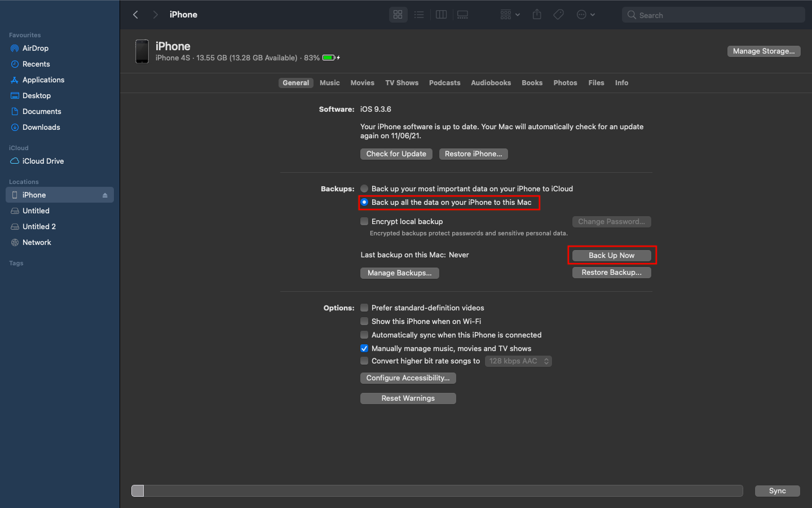Image resolution: width=812 pixels, height=508 pixels.
Task: Enable Prefer standard-definition videos
Action: 364,308
